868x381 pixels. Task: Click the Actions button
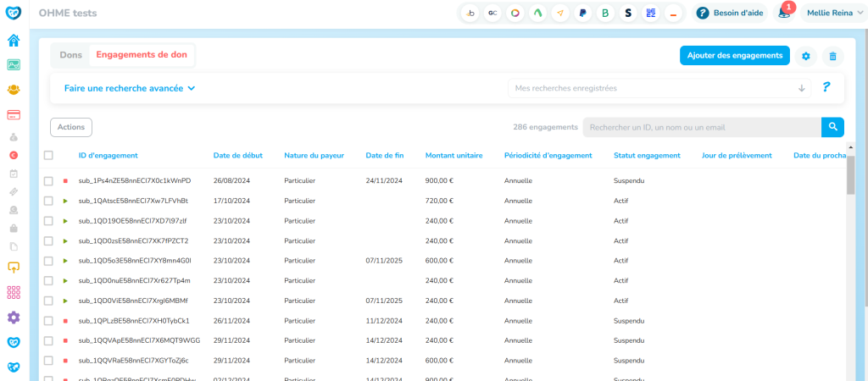click(x=71, y=127)
